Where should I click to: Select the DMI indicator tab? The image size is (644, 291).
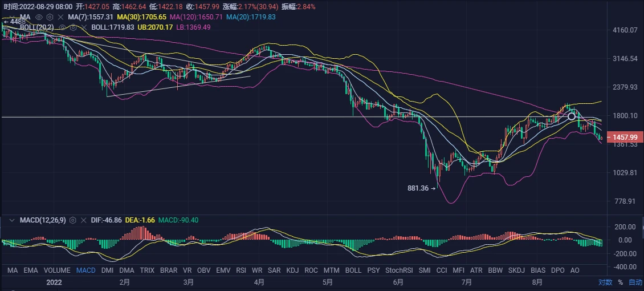pyautogui.click(x=107, y=270)
